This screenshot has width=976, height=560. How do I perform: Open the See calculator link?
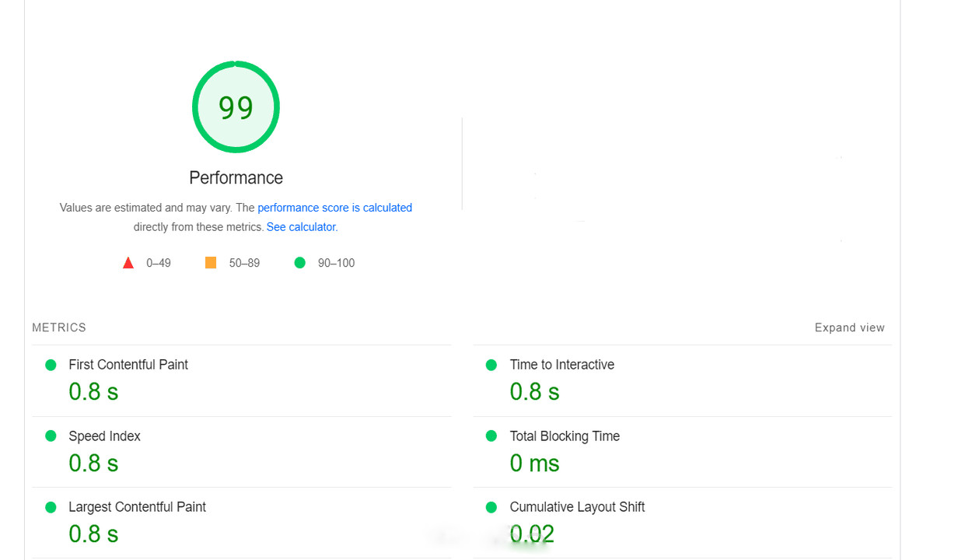pos(302,227)
